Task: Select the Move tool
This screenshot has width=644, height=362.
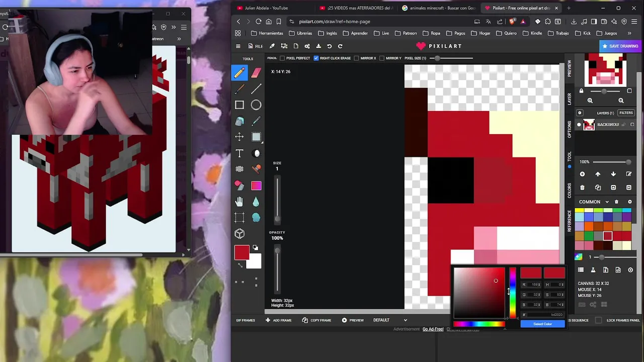Action: point(239,137)
